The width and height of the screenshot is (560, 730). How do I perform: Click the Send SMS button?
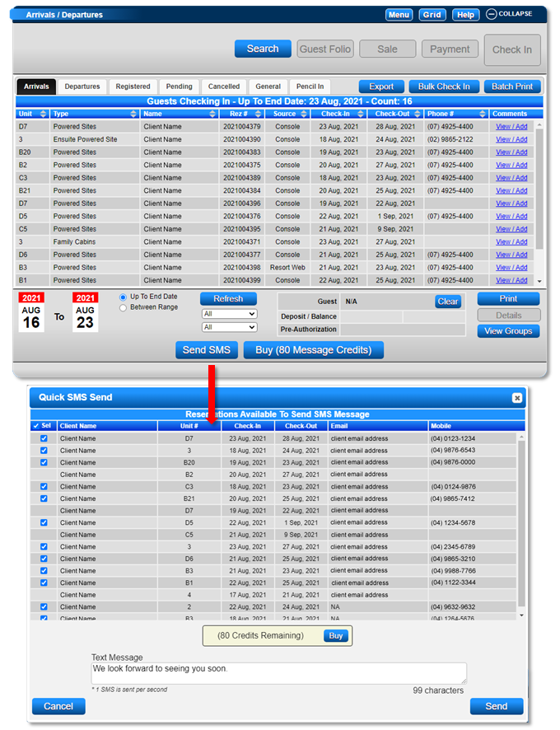pyautogui.click(x=207, y=350)
